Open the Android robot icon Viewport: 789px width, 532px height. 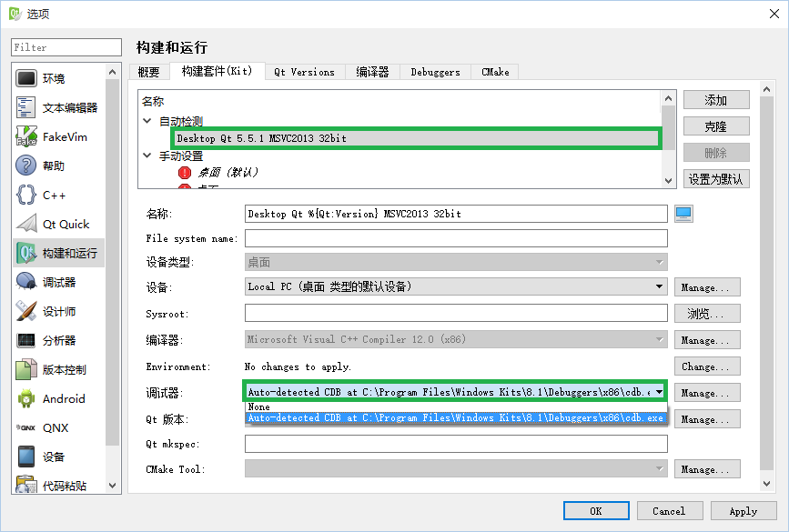click(26, 398)
